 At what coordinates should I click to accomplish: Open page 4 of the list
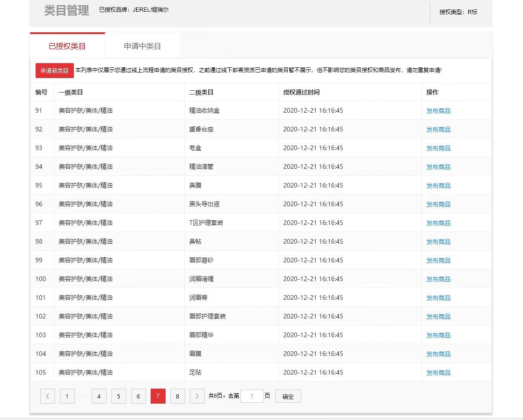pyautogui.click(x=99, y=396)
